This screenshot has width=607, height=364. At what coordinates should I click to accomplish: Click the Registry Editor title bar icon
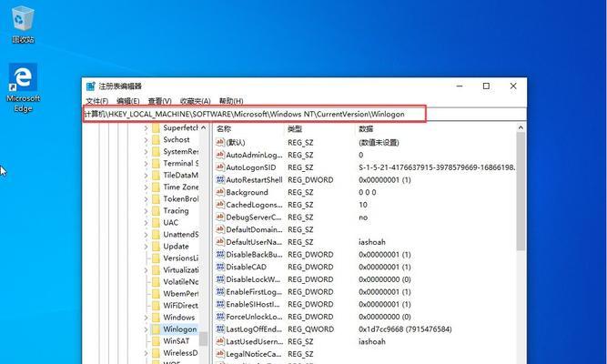point(91,86)
